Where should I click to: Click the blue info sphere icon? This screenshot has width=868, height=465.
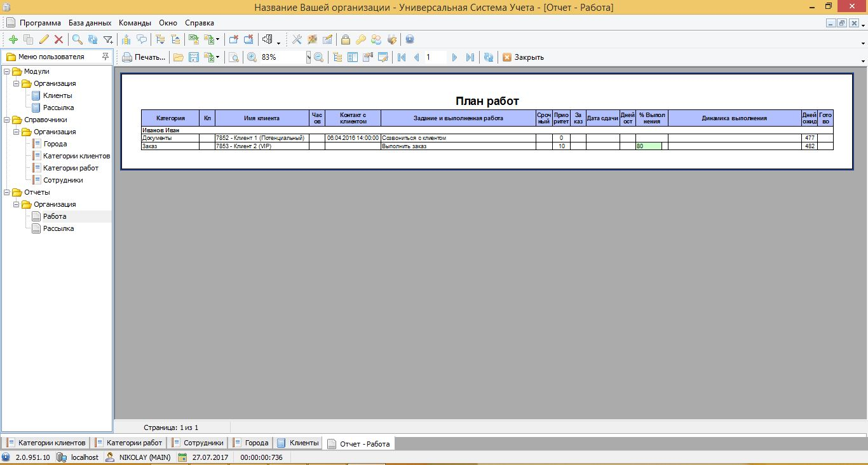pos(410,39)
